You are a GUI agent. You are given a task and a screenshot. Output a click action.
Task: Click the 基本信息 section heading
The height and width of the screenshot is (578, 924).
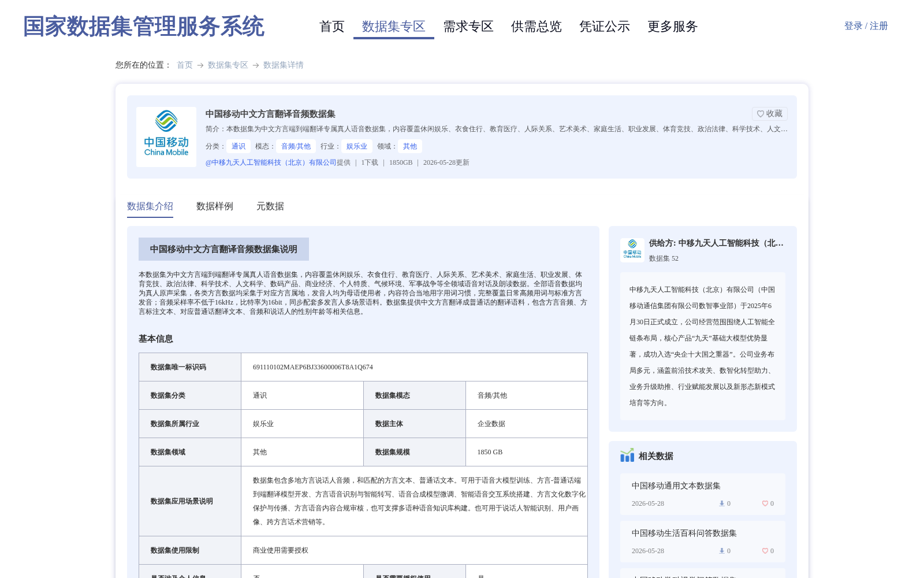(156, 339)
